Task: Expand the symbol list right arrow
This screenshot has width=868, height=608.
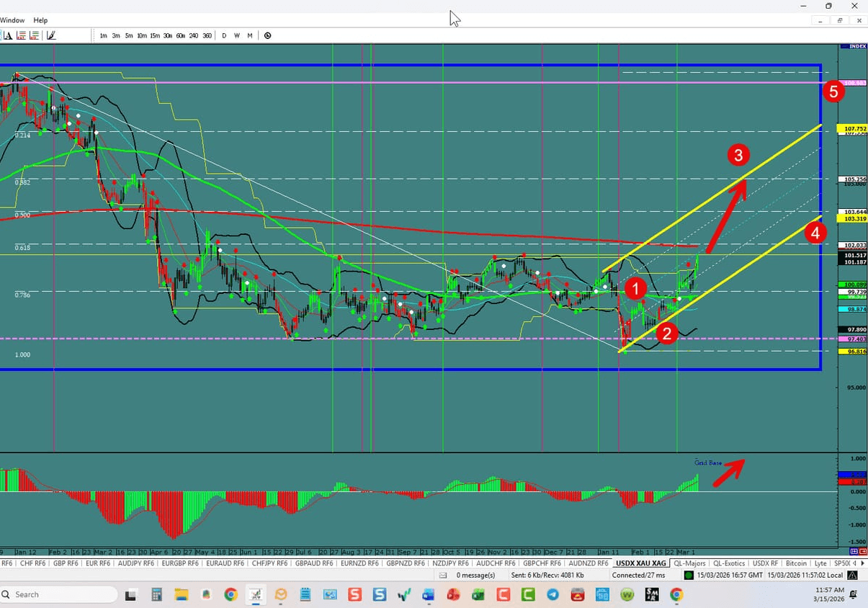Action: pyautogui.click(x=862, y=563)
